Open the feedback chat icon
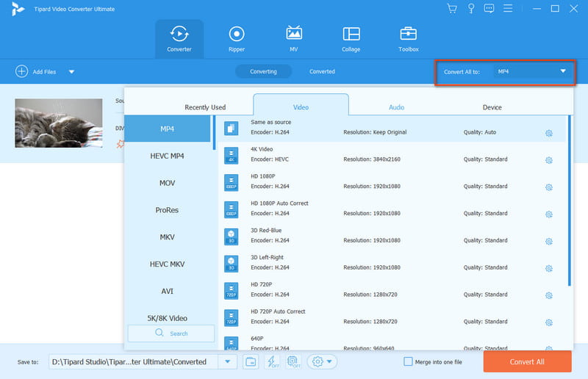This screenshot has height=379, width=588. coord(489,9)
